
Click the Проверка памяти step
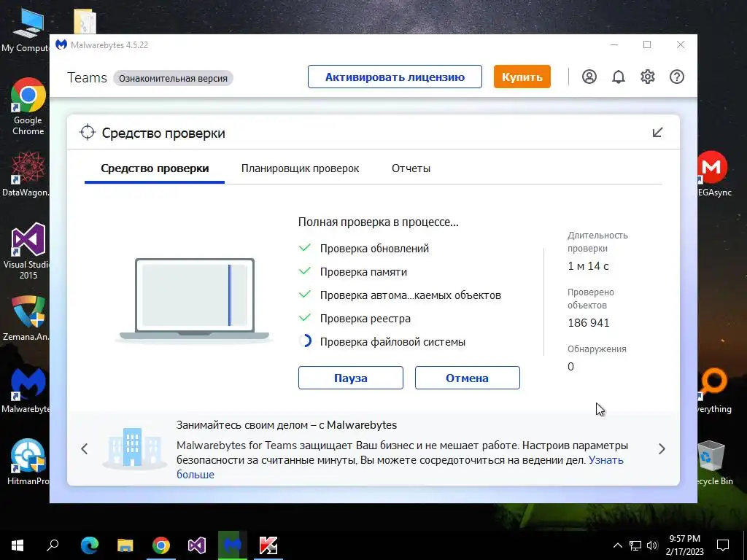coord(363,272)
